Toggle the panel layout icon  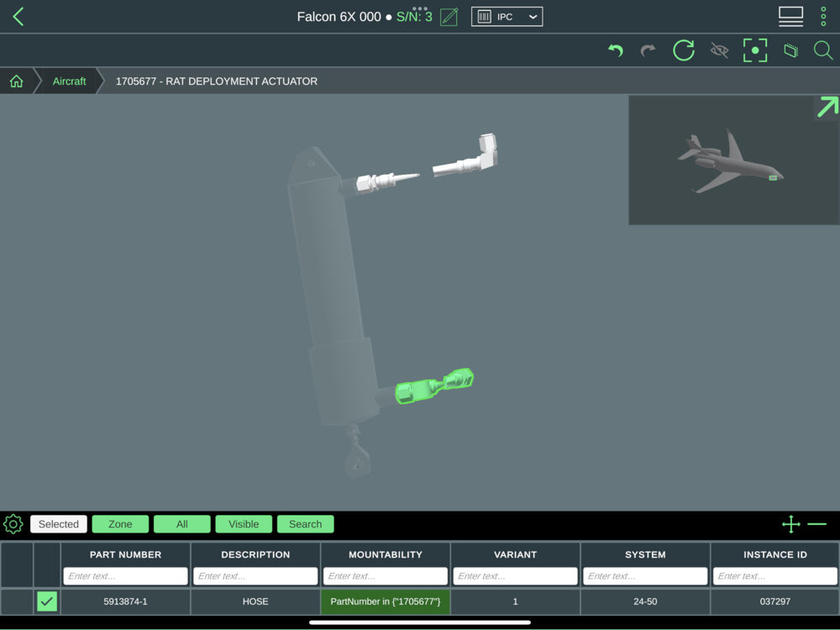coord(790,17)
